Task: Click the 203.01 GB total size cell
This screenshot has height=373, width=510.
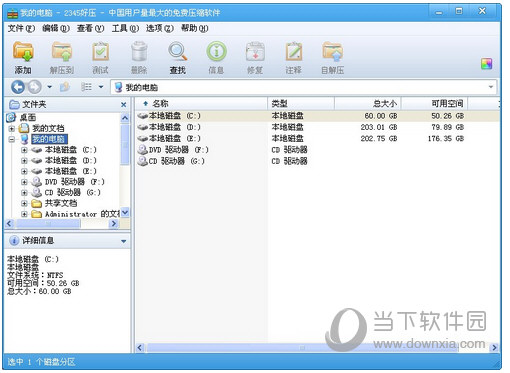Action: click(x=379, y=127)
